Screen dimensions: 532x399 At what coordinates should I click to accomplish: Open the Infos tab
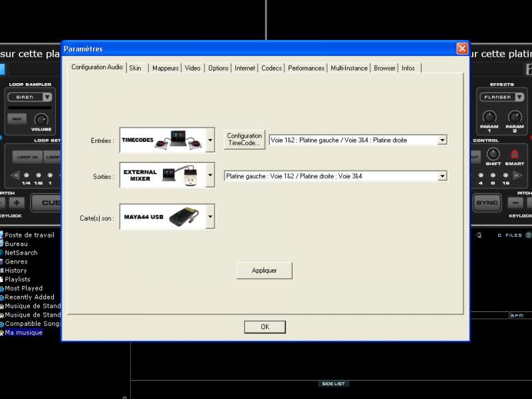[x=410, y=68]
